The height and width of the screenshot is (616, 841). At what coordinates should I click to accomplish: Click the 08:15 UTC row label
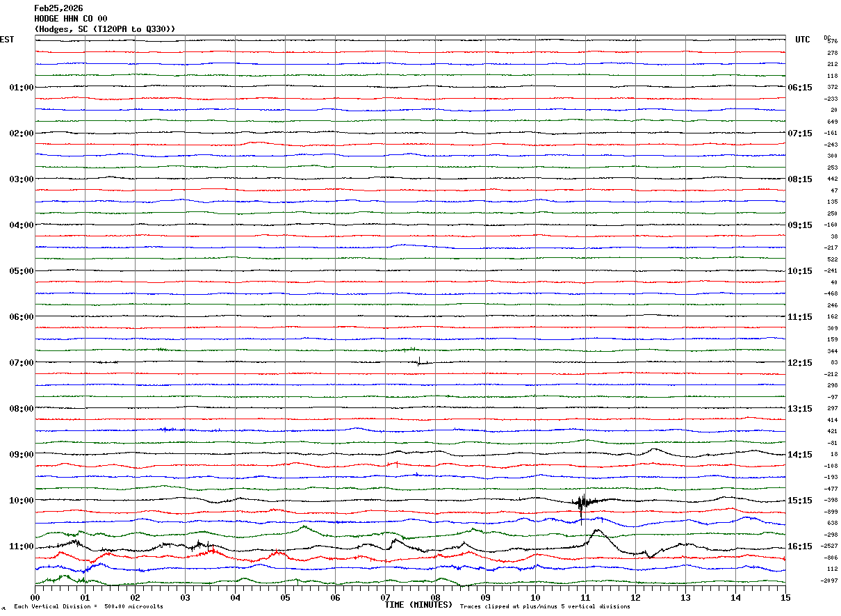pyautogui.click(x=799, y=179)
